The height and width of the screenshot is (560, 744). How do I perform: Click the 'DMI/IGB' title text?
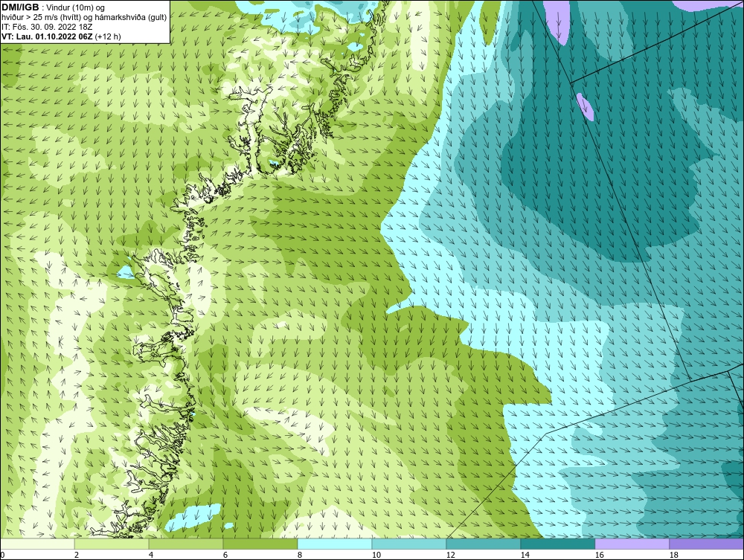coord(20,7)
